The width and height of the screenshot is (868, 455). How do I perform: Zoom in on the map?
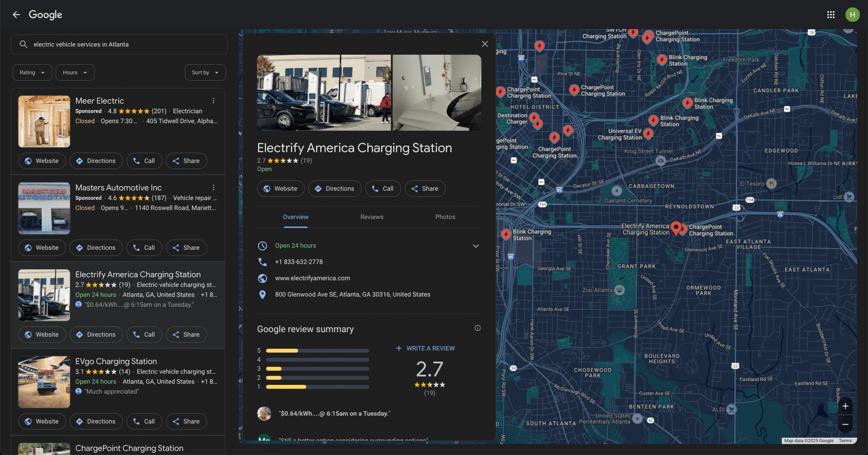[845, 406]
